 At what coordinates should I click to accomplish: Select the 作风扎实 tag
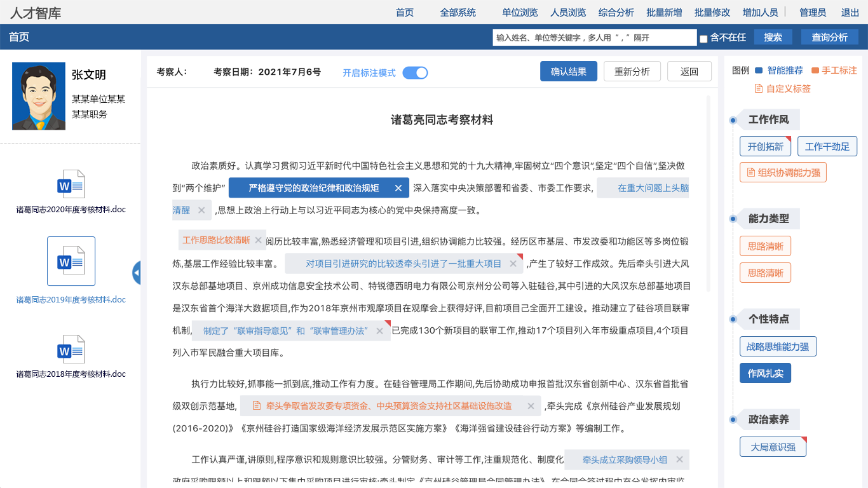pyautogui.click(x=765, y=373)
